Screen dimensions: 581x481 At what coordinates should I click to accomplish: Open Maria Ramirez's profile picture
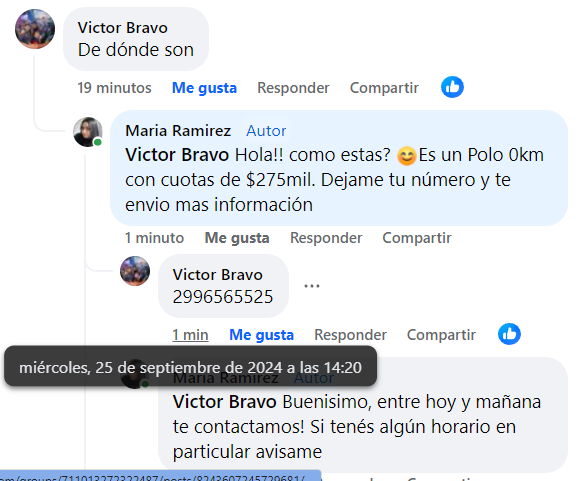click(x=88, y=132)
